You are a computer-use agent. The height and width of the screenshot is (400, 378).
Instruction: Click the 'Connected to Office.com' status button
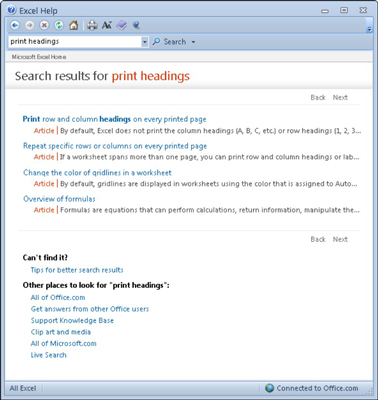tap(312, 388)
